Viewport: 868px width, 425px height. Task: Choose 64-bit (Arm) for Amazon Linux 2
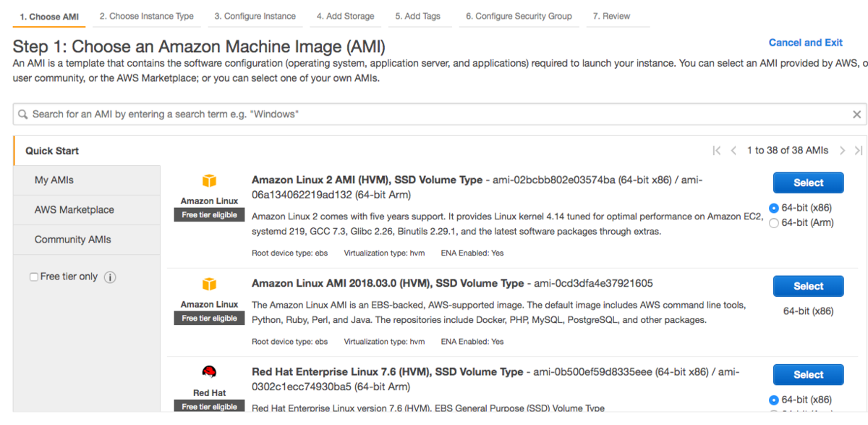click(774, 223)
